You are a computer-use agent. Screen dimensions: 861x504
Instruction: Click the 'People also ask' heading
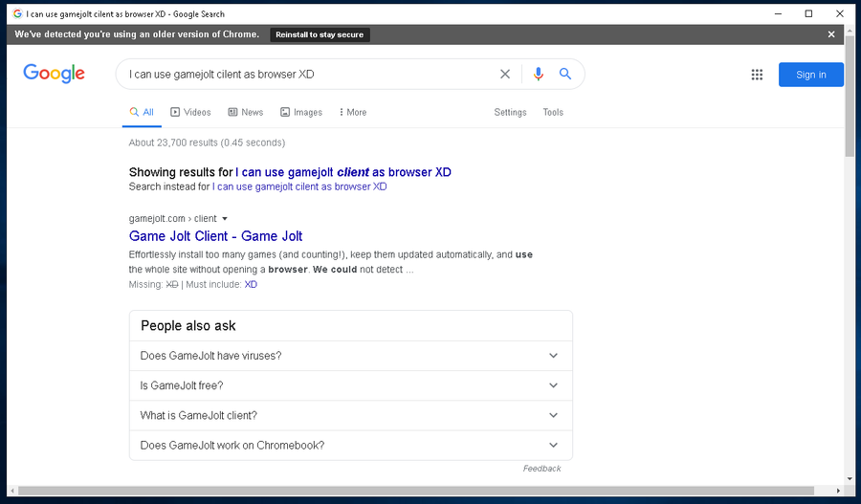click(x=188, y=326)
